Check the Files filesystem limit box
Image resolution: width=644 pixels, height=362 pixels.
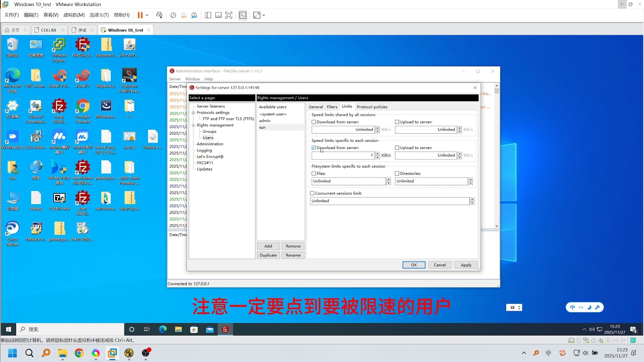coord(314,174)
